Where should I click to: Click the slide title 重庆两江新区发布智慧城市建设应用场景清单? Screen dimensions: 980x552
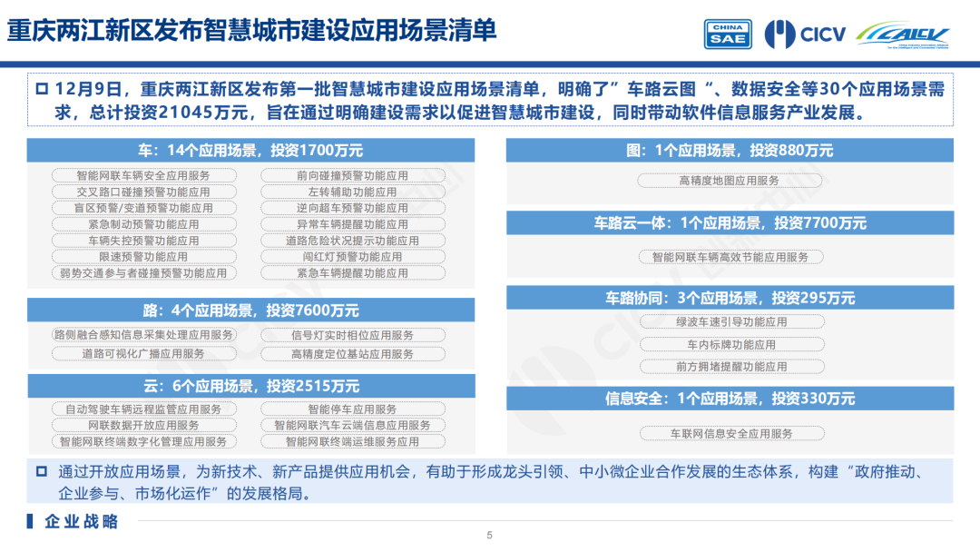pos(252,31)
